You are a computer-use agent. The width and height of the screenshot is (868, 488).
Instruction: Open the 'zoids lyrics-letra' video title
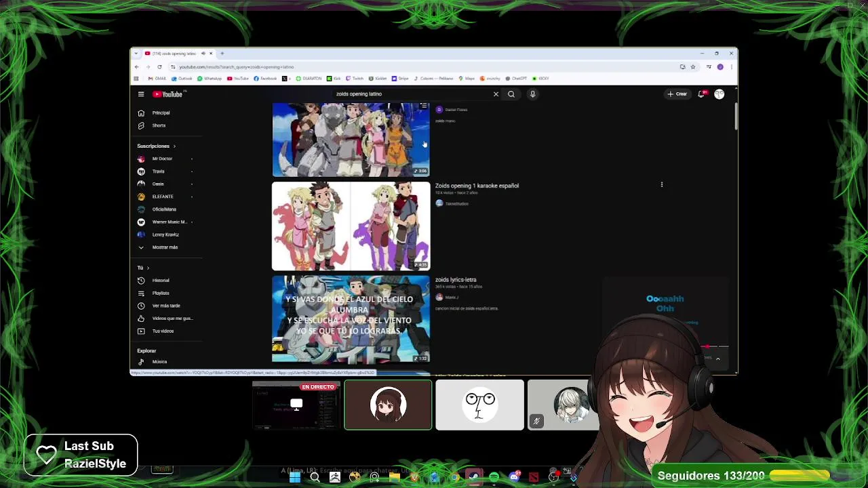coord(456,280)
